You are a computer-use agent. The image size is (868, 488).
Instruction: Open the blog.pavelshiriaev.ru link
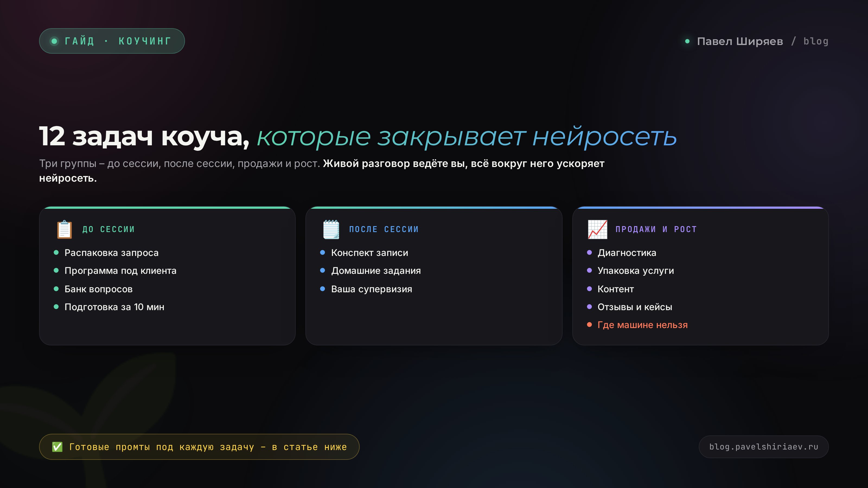click(764, 447)
